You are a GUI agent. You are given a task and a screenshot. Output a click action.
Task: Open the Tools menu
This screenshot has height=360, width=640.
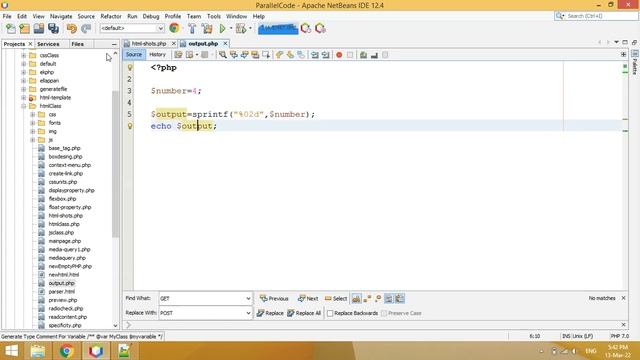[213, 16]
